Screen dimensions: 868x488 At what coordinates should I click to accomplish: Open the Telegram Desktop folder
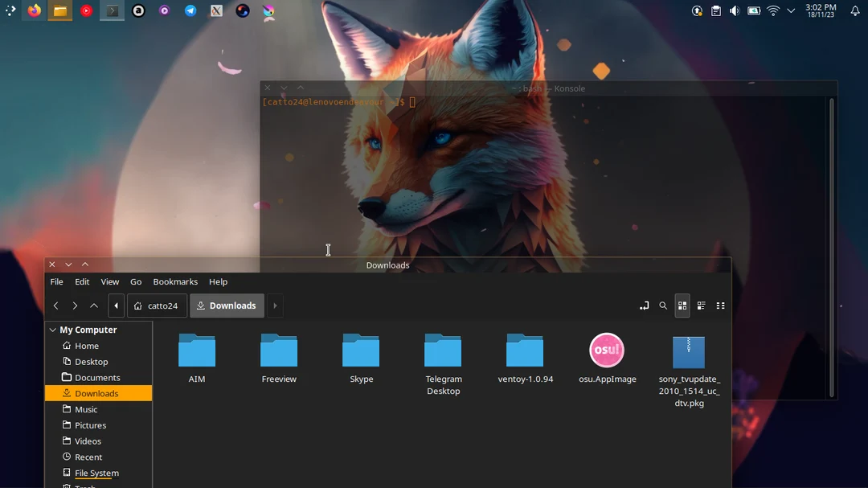click(x=443, y=351)
